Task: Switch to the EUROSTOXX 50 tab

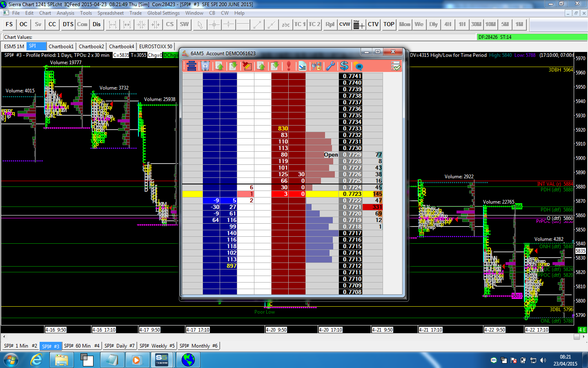Action: click(x=156, y=47)
